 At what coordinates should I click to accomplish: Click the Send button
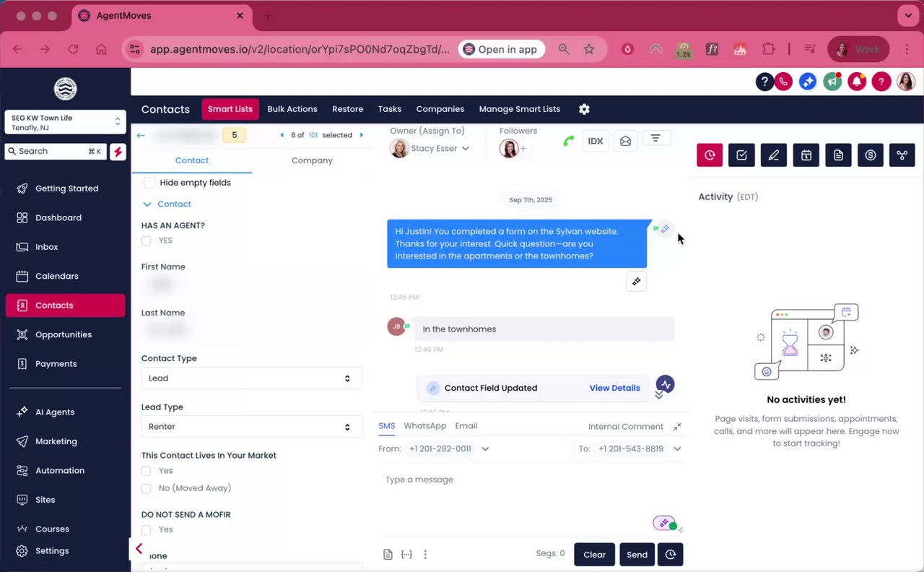(x=637, y=555)
